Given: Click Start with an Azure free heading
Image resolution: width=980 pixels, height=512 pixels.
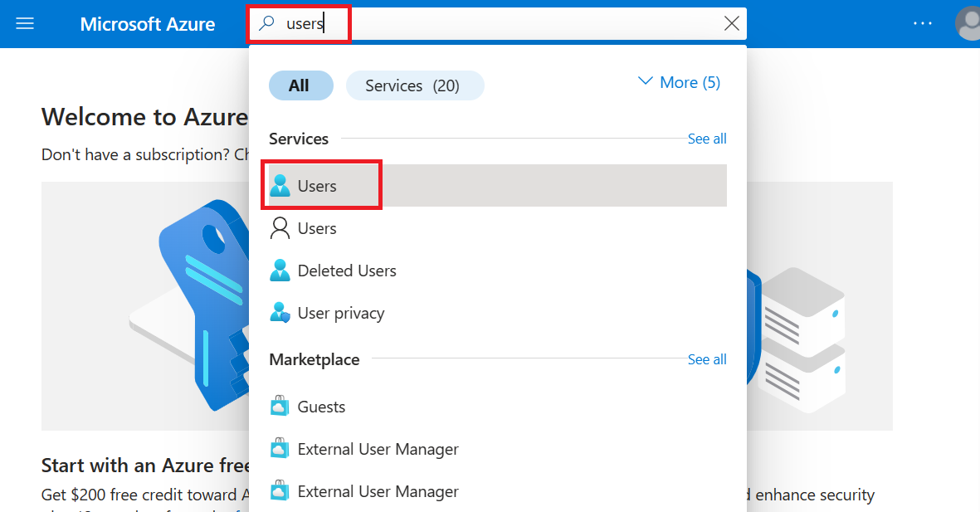Looking at the screenshot, I should pyautogui.click(x=145, y=465).
